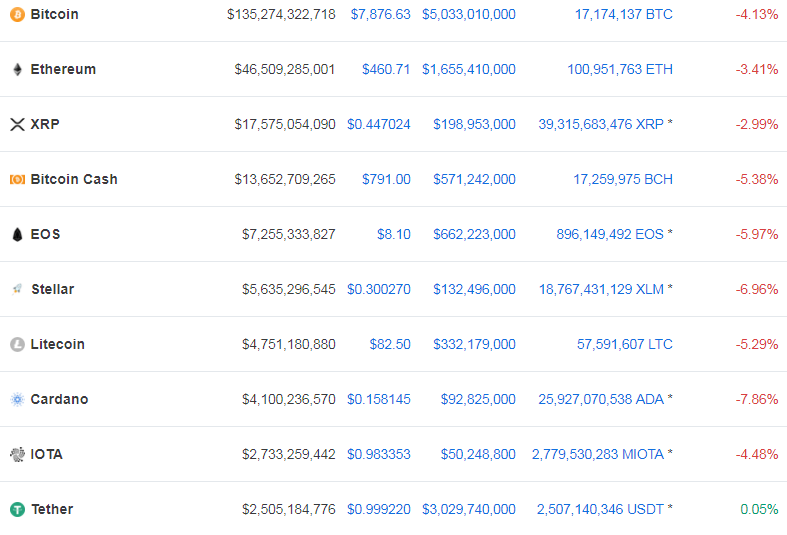Click the Cardano logo icon
This screenshot has height=535, width=787.
coord(17,399)
